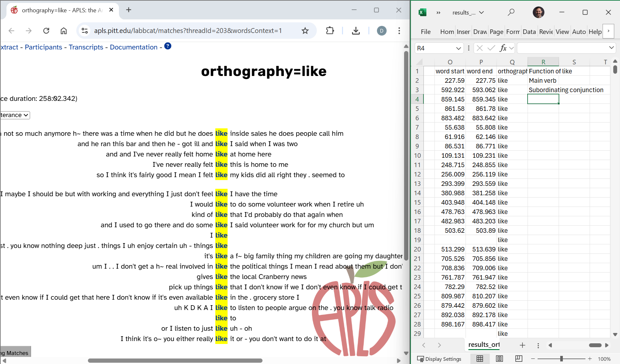Switch to Page Layout view in status bar
Viewport: 620px width, 364px height.
pyautogui.click(x=499, y=359)
